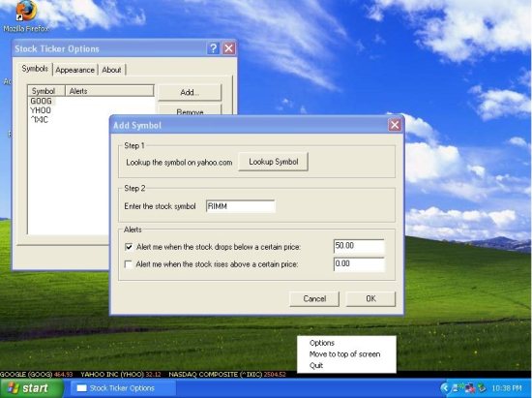The height and width of the screenshot is (398, 532).
Task: Click the rise price field showing 0.00
Action: (359, 264)
